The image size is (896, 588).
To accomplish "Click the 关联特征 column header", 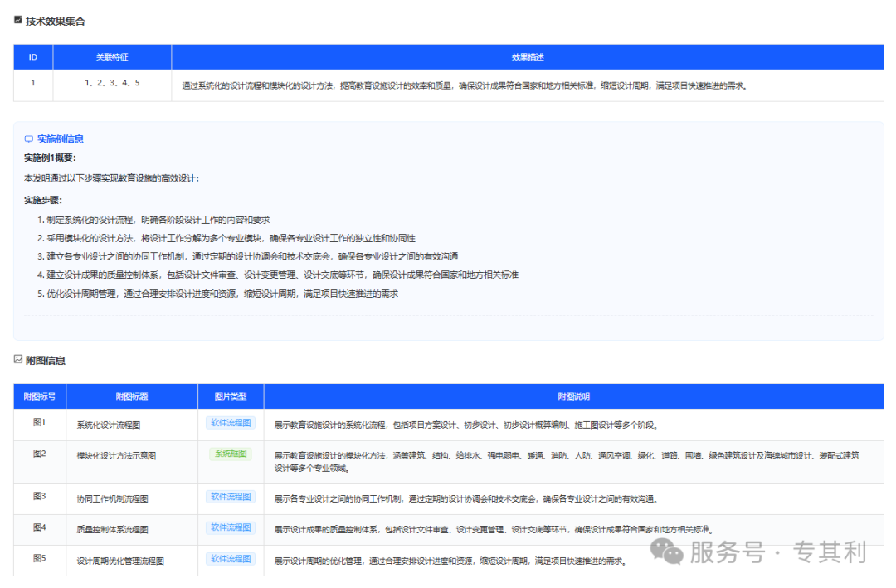I will point(112,57).
